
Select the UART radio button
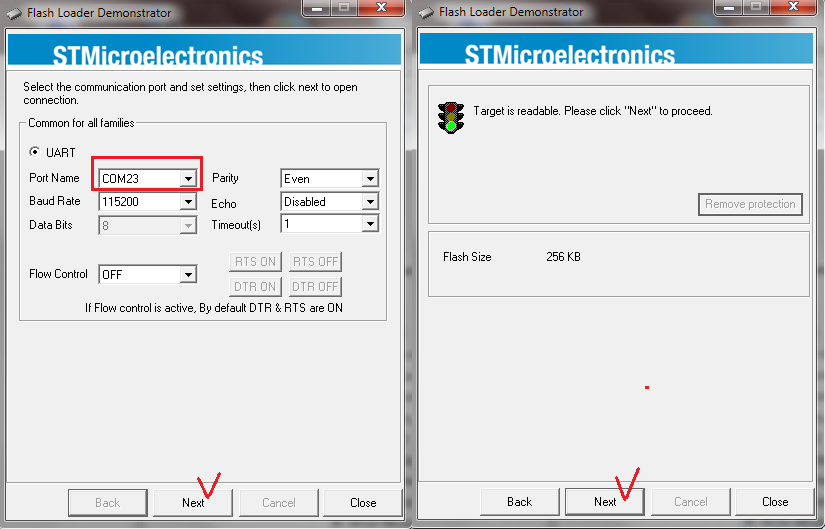click(x=36, y=152)
